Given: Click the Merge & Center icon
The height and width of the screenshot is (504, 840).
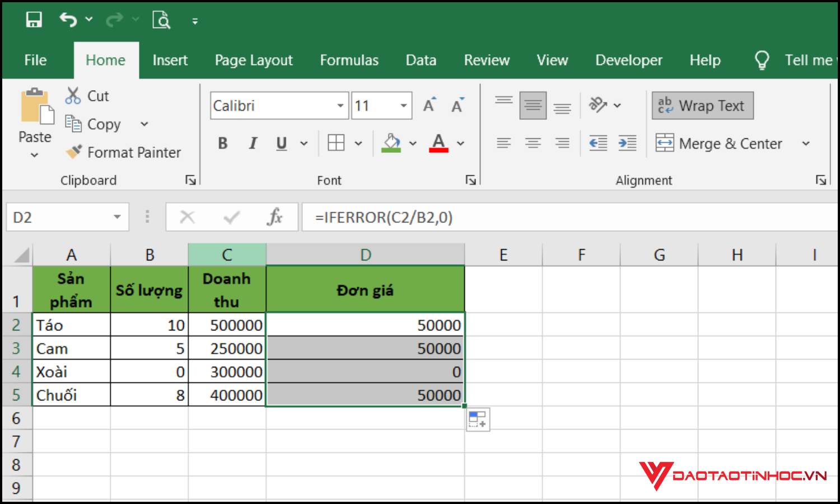Looking at the screenshot, I should point(666,143).
